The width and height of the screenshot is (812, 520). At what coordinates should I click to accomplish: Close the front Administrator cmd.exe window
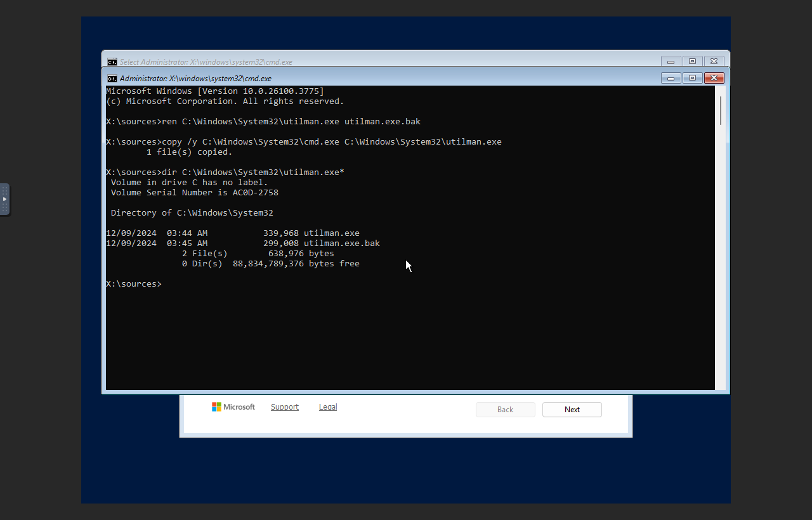tap(714, 78)
